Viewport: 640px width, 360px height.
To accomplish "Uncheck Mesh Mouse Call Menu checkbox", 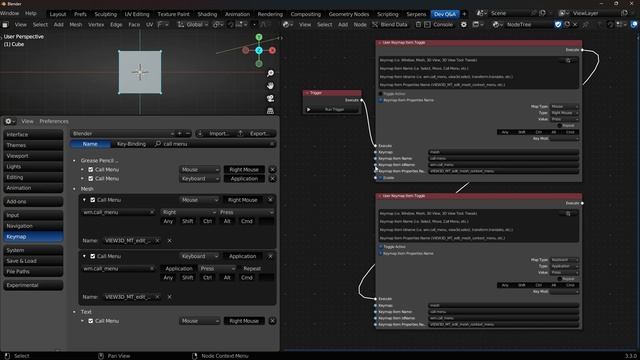I will pyautogui.click(x=93, y=200).
